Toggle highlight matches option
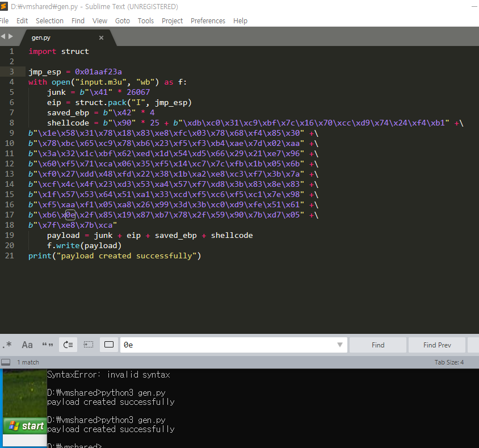This screenshot has width=479, height=448. [109, 345]
